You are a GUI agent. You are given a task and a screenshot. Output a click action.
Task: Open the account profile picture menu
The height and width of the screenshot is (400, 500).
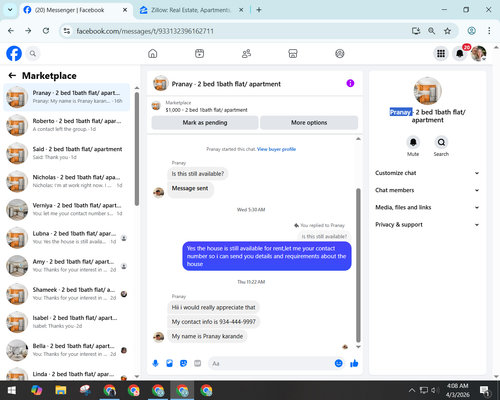tap(478, 53)
